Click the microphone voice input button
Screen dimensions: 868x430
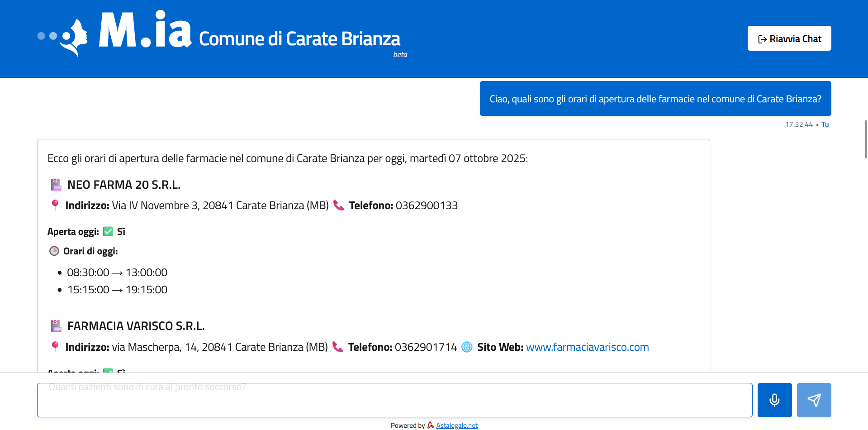pos(774,400)
